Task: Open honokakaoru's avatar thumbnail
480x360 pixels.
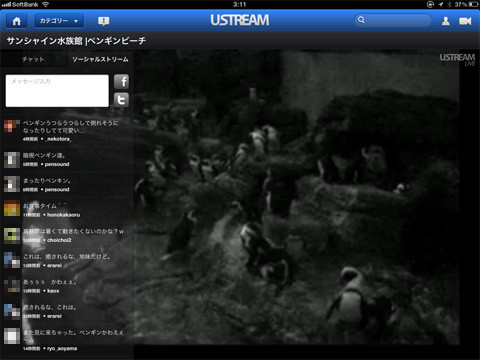Action: click(12, 209)
